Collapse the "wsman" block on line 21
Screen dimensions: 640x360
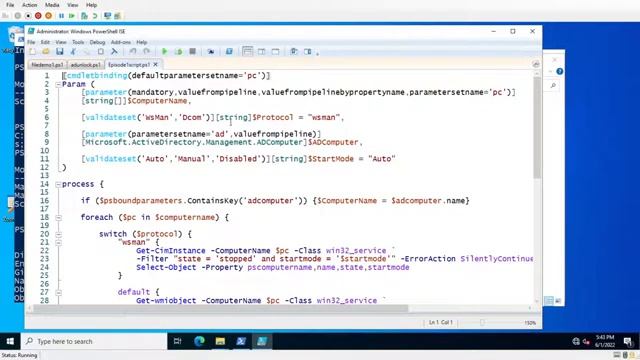tap(58, 242)
